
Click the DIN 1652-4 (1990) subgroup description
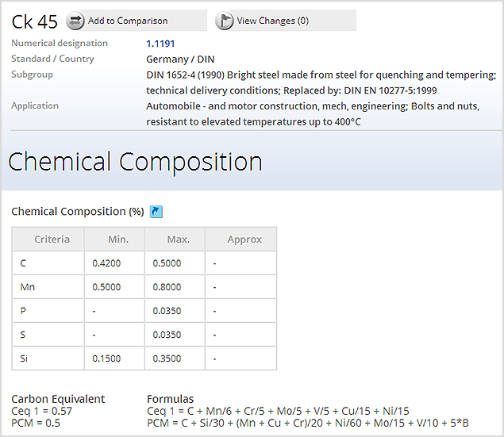pyautogui.click(x=321, y=82)
